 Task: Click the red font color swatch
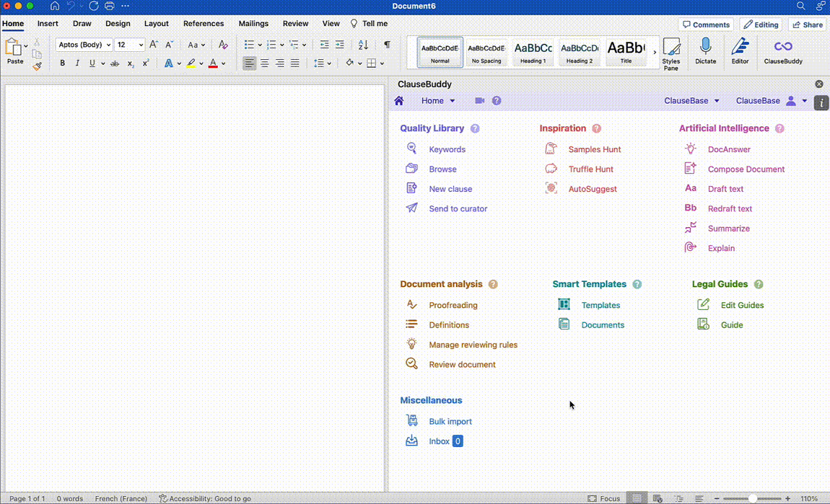point(213,63)
